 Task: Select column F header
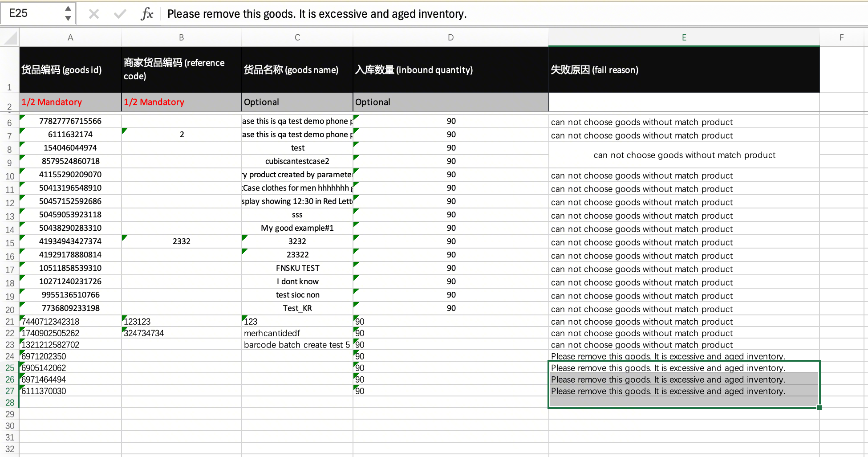click(x=841, y=38)
